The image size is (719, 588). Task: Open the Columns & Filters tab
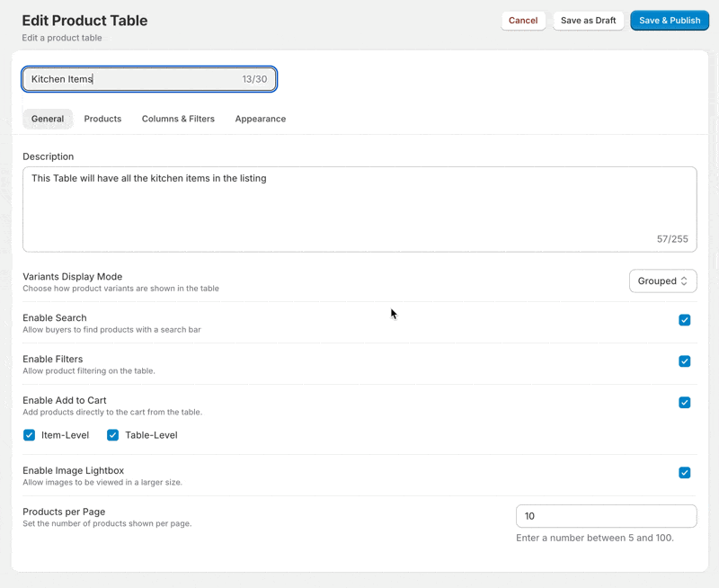178,119
